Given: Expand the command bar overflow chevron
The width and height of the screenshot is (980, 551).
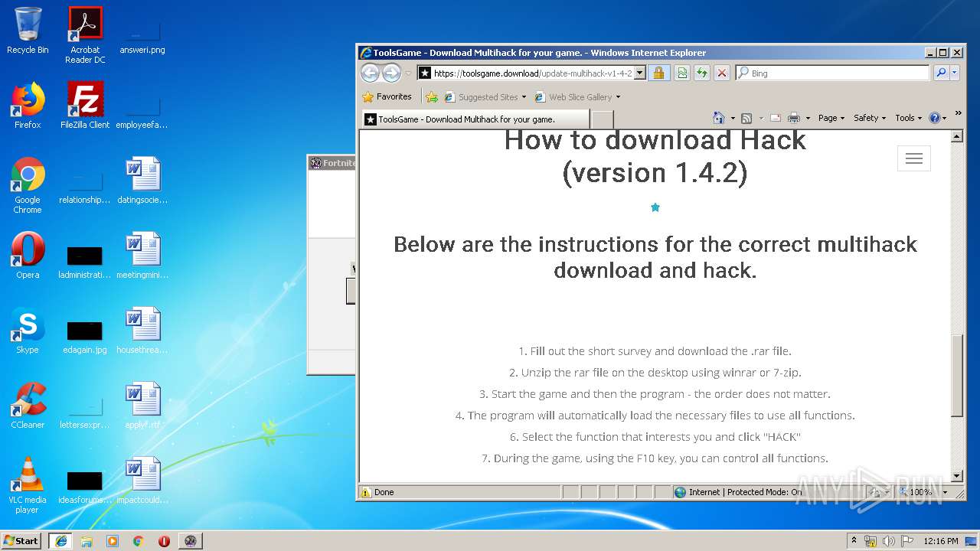Looking at the screenshot, I should 958,113.
